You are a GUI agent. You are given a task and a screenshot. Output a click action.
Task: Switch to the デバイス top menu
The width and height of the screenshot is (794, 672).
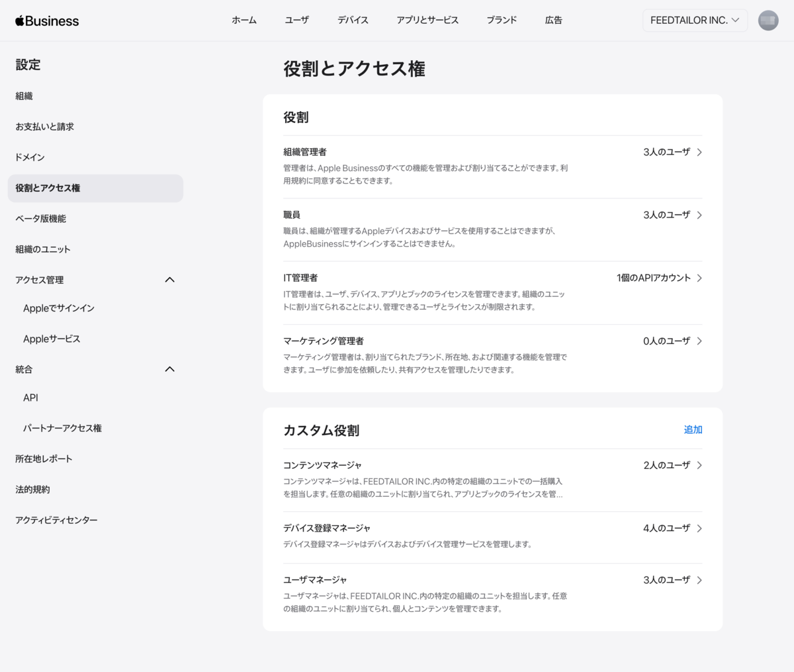pyautogui.click(x=353, y=21)
